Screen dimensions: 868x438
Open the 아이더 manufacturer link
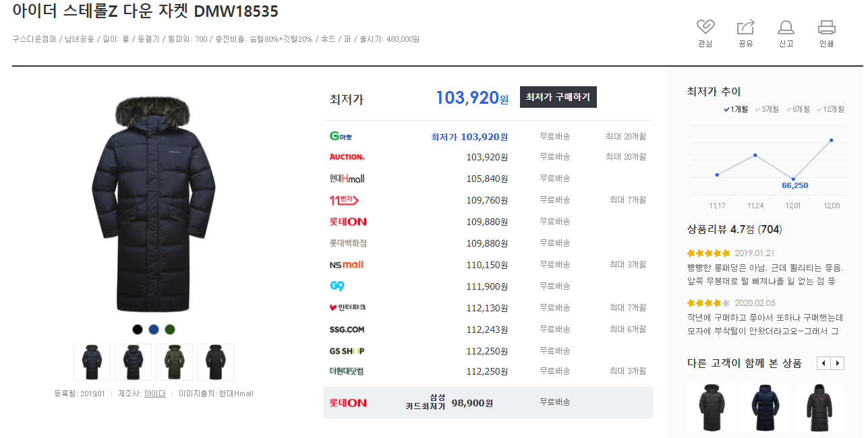(x=154, y=394)
